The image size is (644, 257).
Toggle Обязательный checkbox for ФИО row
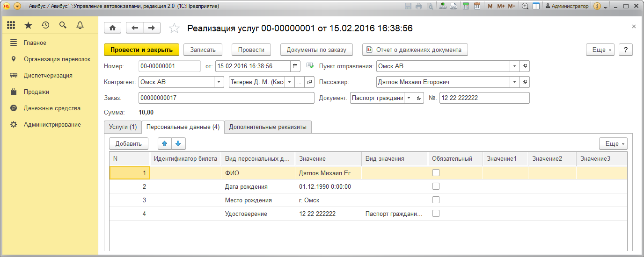(x=436, y=173)
